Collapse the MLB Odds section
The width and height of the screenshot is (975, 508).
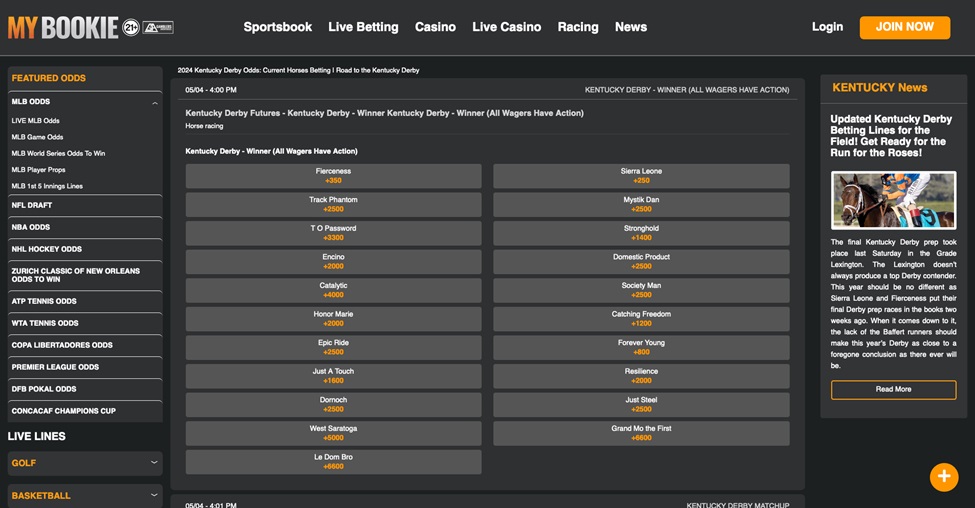[x=155, y=102]
